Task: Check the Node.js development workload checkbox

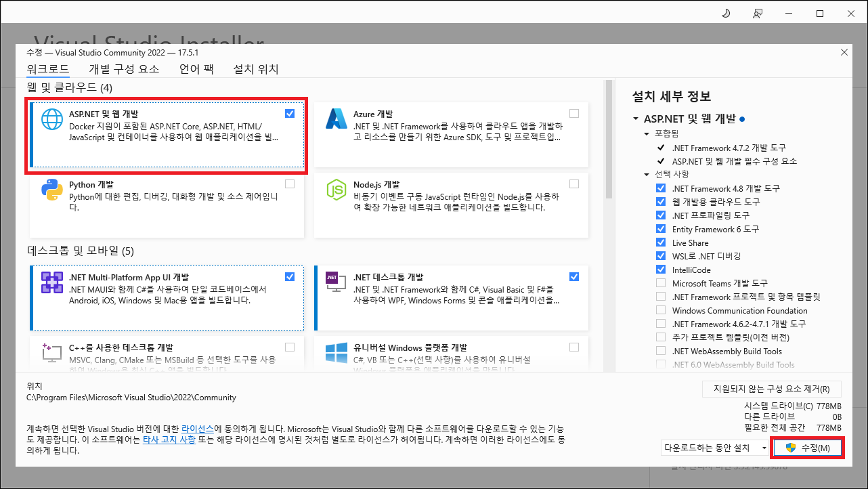Action: pos(574,184)
